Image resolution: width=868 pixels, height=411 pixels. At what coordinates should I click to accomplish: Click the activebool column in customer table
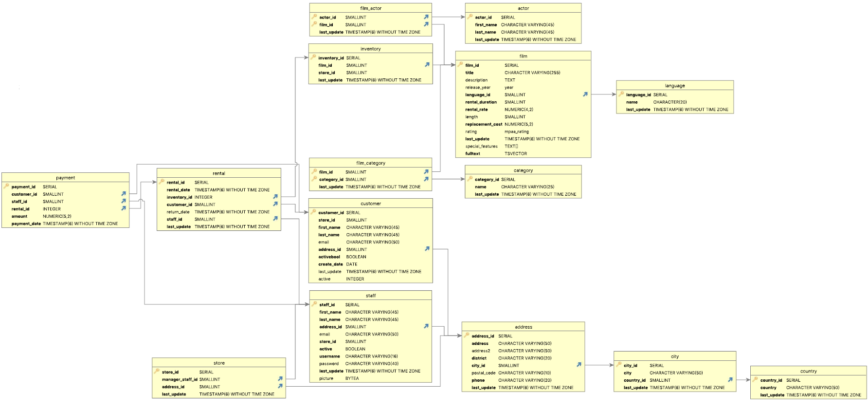pos(371,257)
